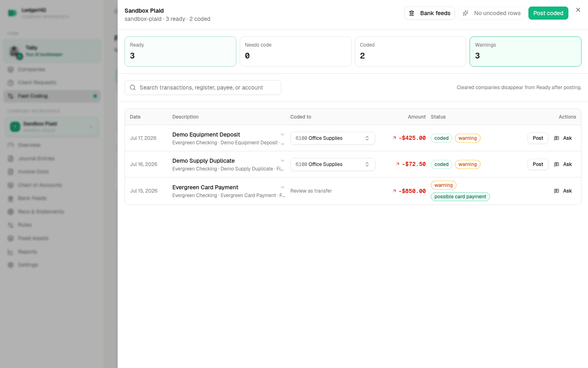Open the Coded to dropdown for Demo Supply Duplicate
The width and height of the screenshot is (588, 368).
pos(333,164)
